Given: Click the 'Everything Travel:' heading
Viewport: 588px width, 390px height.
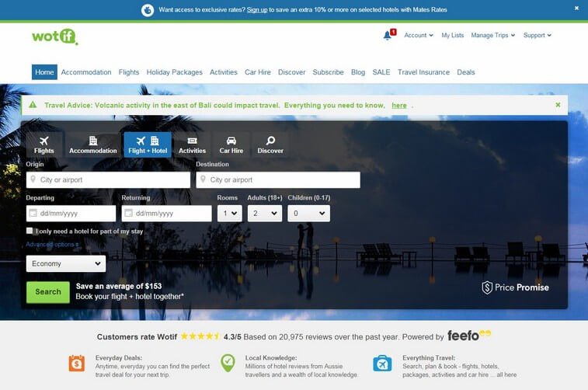Looking at the screenshot, I should [x=429, y=357].
